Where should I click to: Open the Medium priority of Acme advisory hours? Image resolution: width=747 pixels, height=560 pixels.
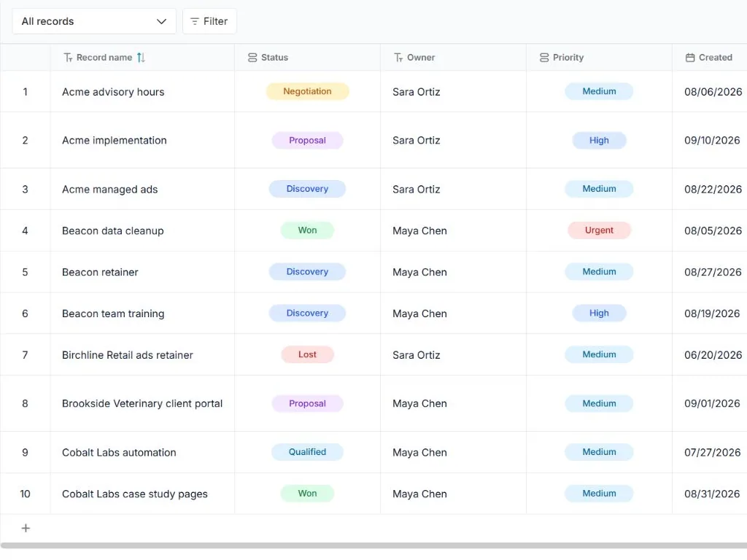(x=599, y=91)
